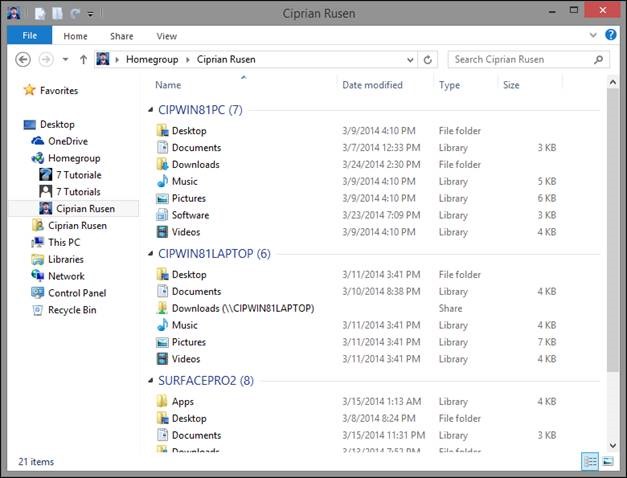Collapse the SURFACEPRO2 group
The height and width of the screenshot is (478, 627).
(x=150, y=380)
